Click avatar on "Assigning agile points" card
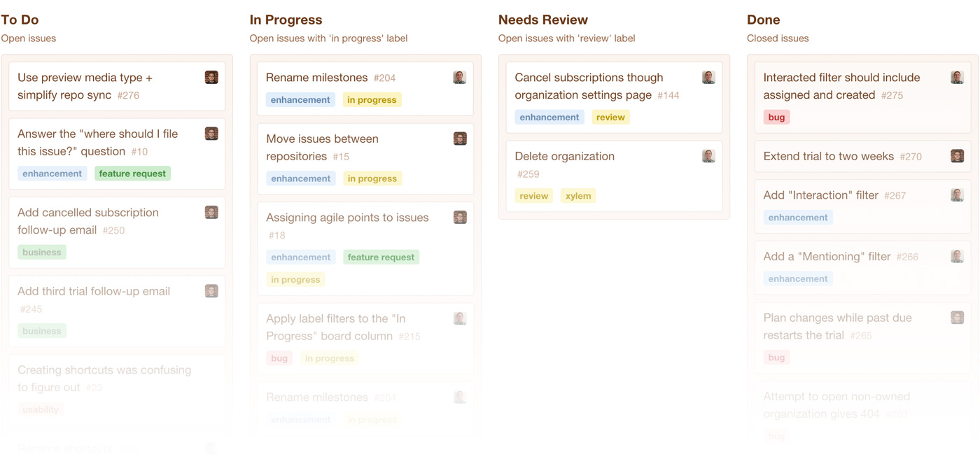 click(x=460, y=218)
